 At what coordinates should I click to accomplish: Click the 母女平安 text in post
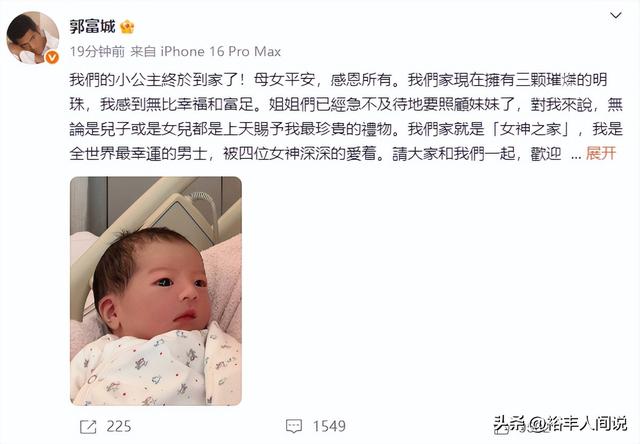[284, 80]
